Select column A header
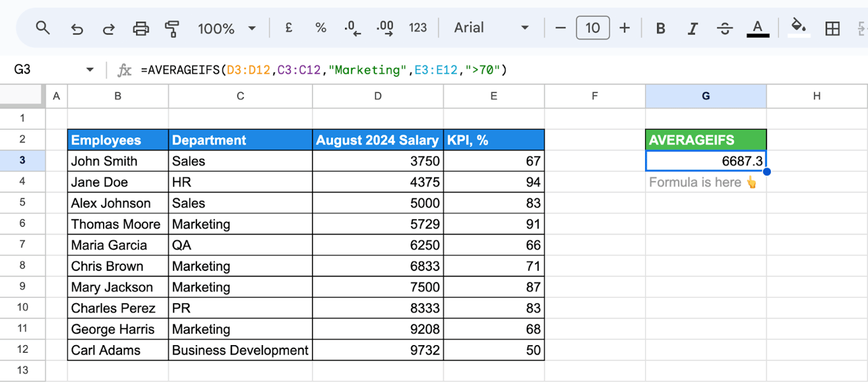Image resolution: width=868 pixels, height=382 pixels. point(57,96)
